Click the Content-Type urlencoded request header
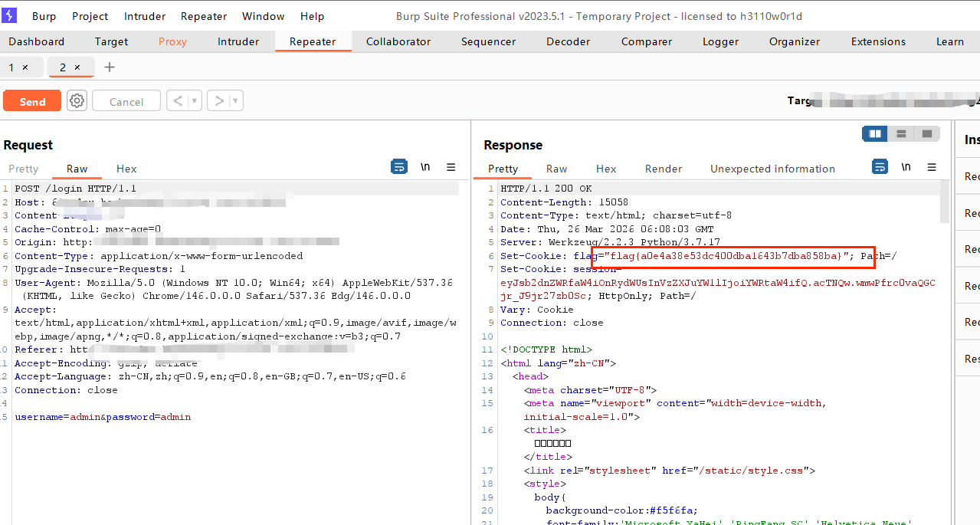 tap(159, 256)
